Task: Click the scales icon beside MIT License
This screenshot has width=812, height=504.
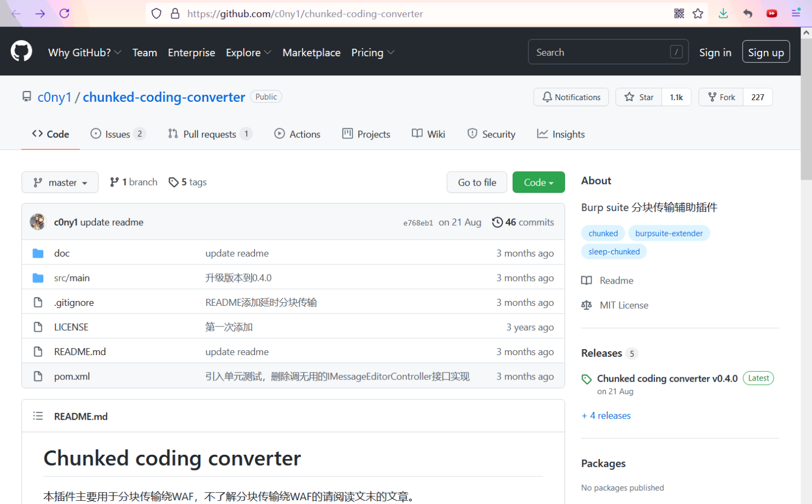Action: (587, 305)
